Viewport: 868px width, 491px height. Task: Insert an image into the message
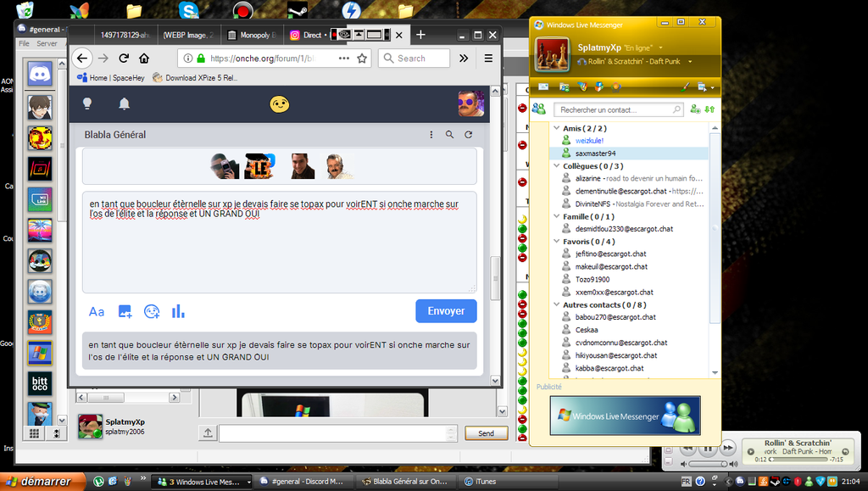pyautogui.click(x=125, y=312)
